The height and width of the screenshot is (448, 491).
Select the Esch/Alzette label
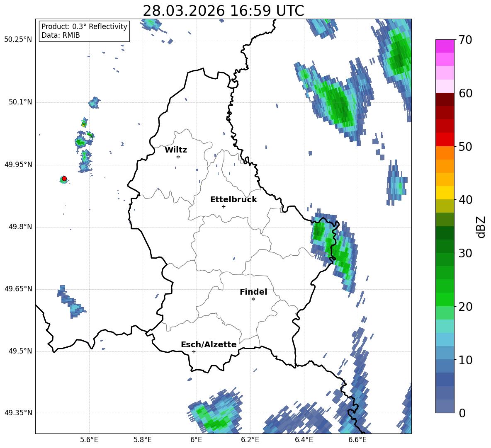pyautogui.click(x=209, y=345)
